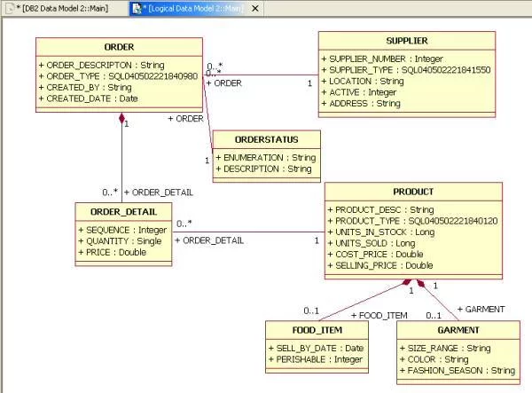
Task: Close the Logical Data Model tab
Action: click(x=255, y=8)
